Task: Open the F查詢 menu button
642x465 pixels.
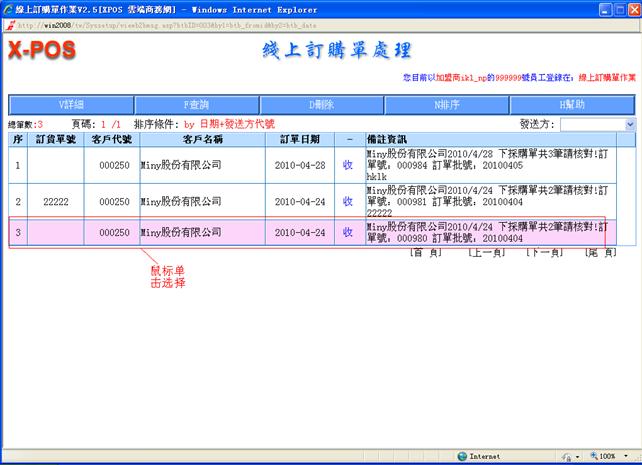Action: click(196, 105)
